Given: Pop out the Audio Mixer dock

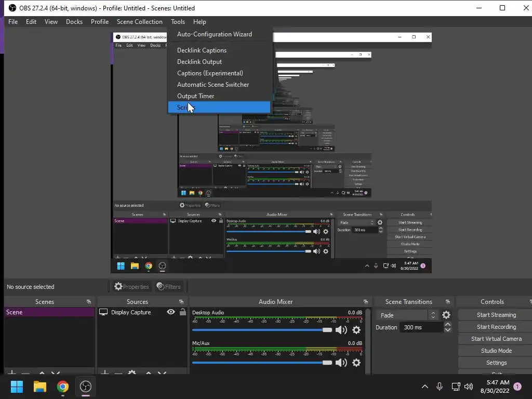Looking at the screenshot, I should coord(365,302).
